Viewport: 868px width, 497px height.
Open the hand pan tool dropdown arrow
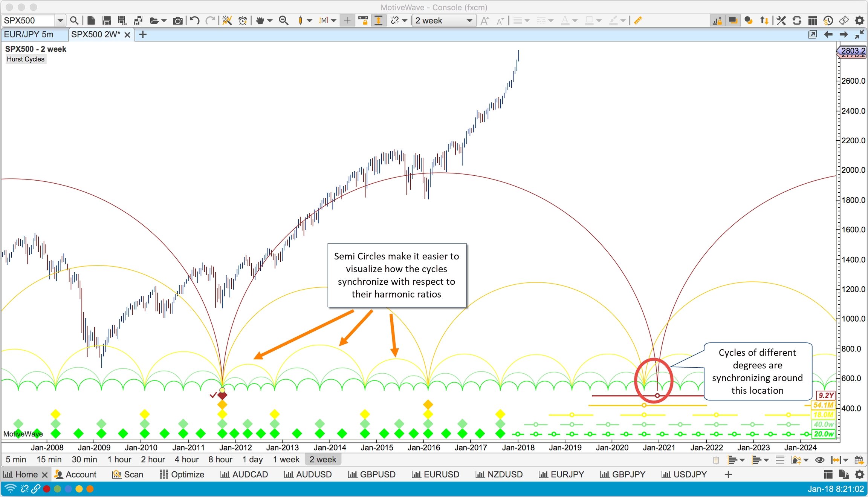click(x=270, y=21)
